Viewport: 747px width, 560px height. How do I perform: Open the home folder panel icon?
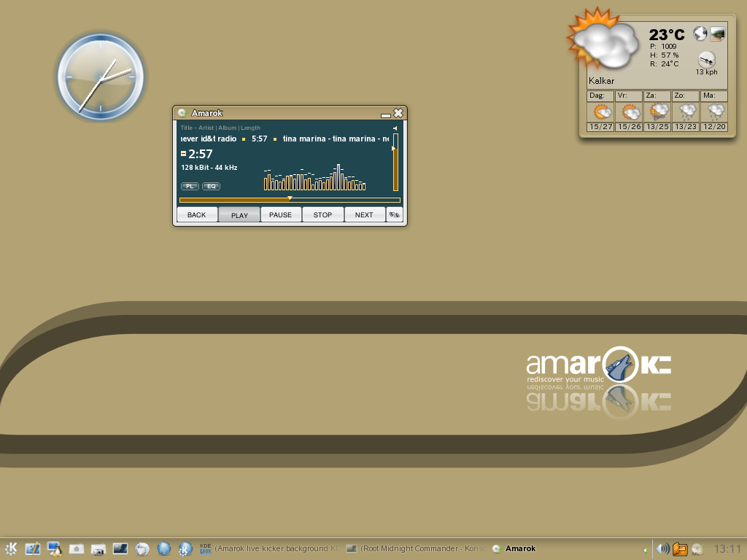[76, 548]
